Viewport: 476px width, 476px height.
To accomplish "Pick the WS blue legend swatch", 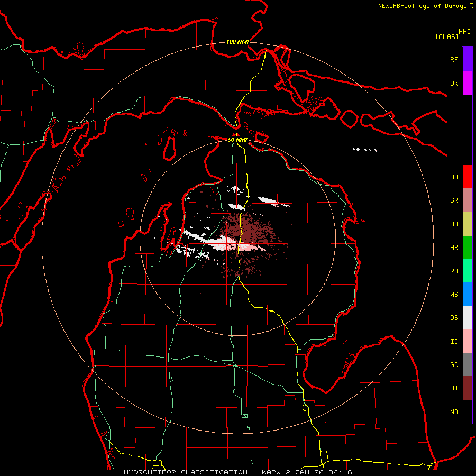I will click(467, 294).
